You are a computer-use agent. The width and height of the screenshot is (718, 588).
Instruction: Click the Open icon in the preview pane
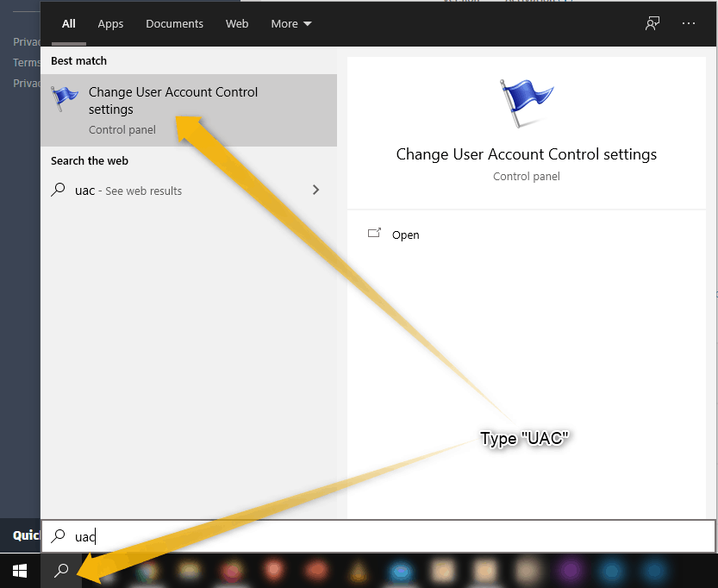(x=375, y=233)
